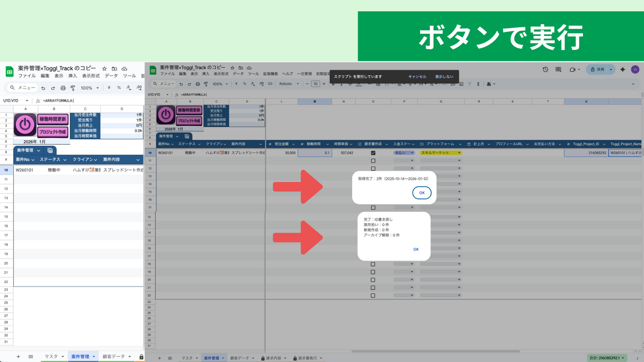The image size is (644, 362).
Task: Uncheck the 請求書作成 checkbox in row 10
Action: [x=373, y=153]
